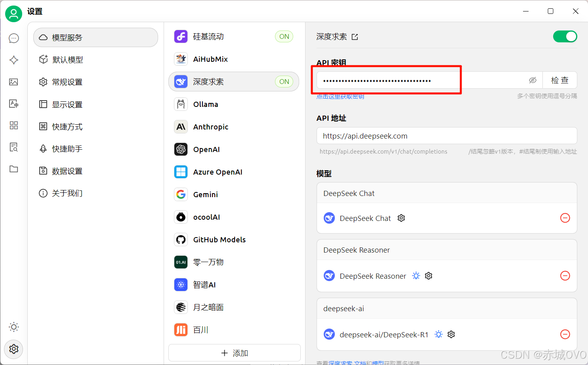Click the reasoning sun icon next to DeepSeek-R1
Screen dimensions: 588x365
(439, 334)
